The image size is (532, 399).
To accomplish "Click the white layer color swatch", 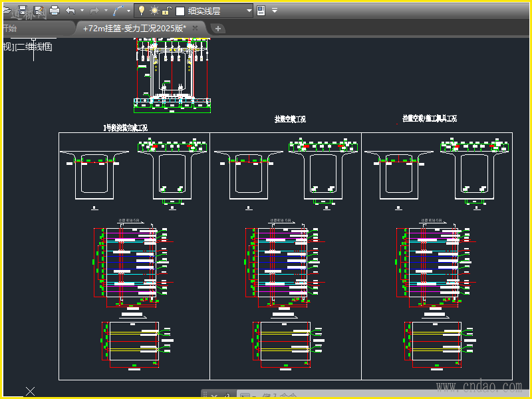I will (180, 11).
